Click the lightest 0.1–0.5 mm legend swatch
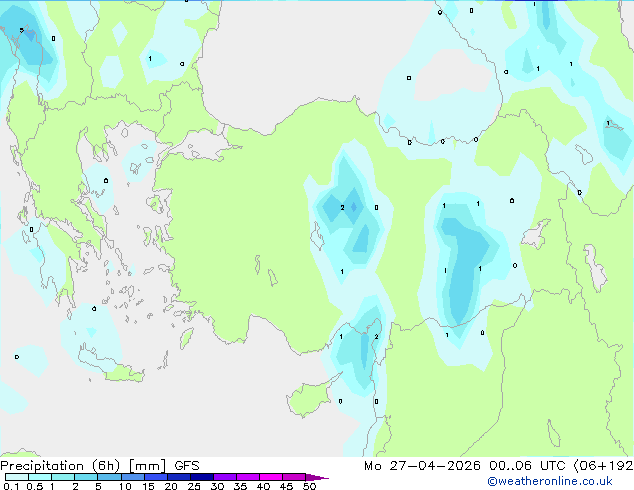The image size is (634, 490). (17, 477)
